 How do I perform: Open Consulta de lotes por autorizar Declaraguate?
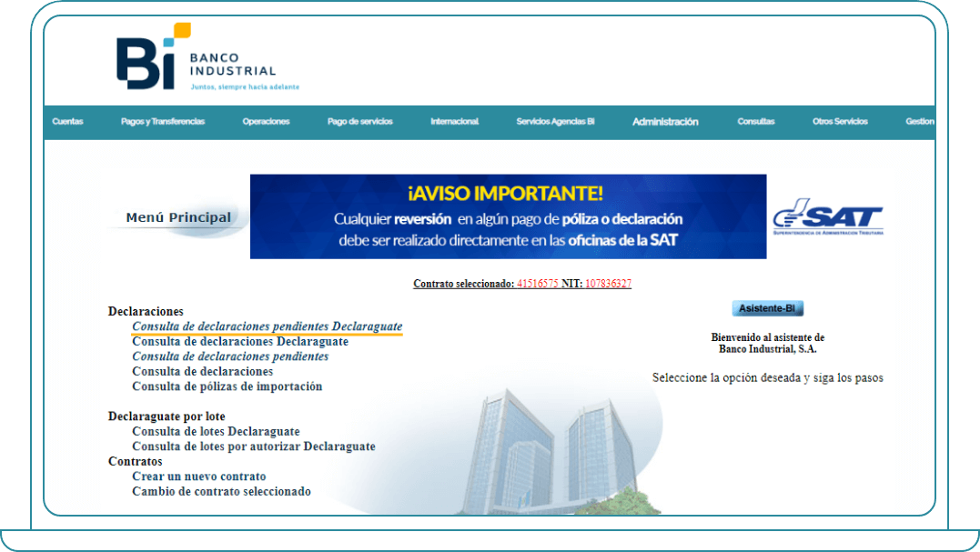[x=254, y=447]
